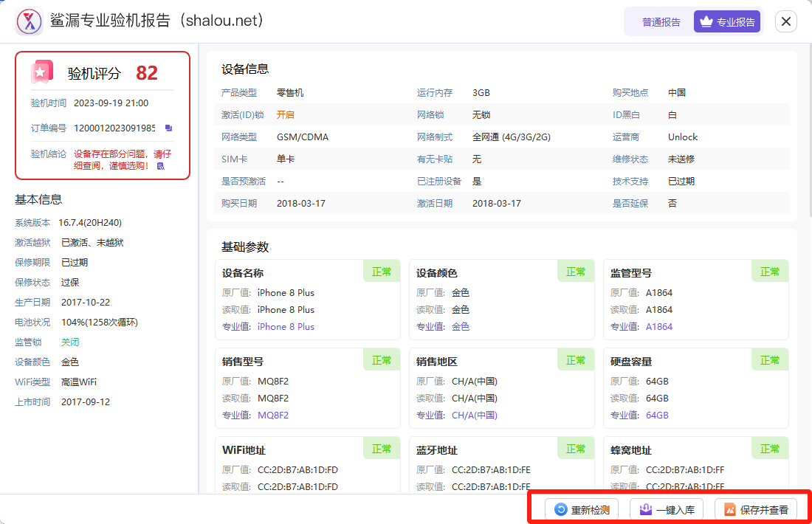The image size is (812, 524).
Task: Click the 运行内存 value 3GB
Action: point(481,93)
